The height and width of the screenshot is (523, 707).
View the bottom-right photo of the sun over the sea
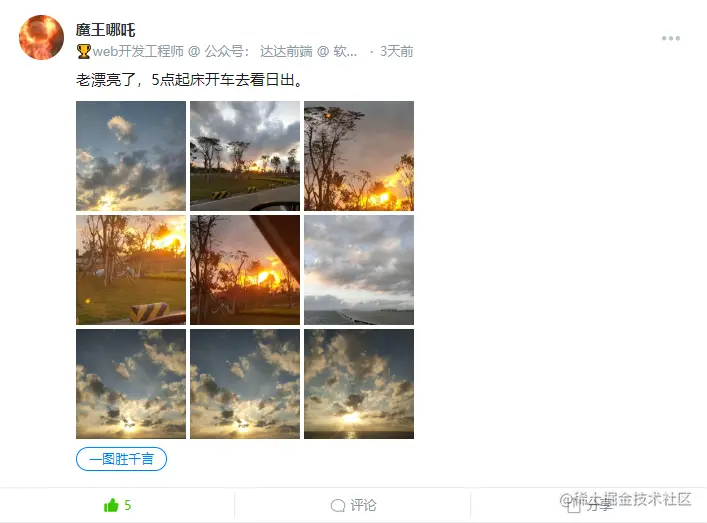pos(359,384)
